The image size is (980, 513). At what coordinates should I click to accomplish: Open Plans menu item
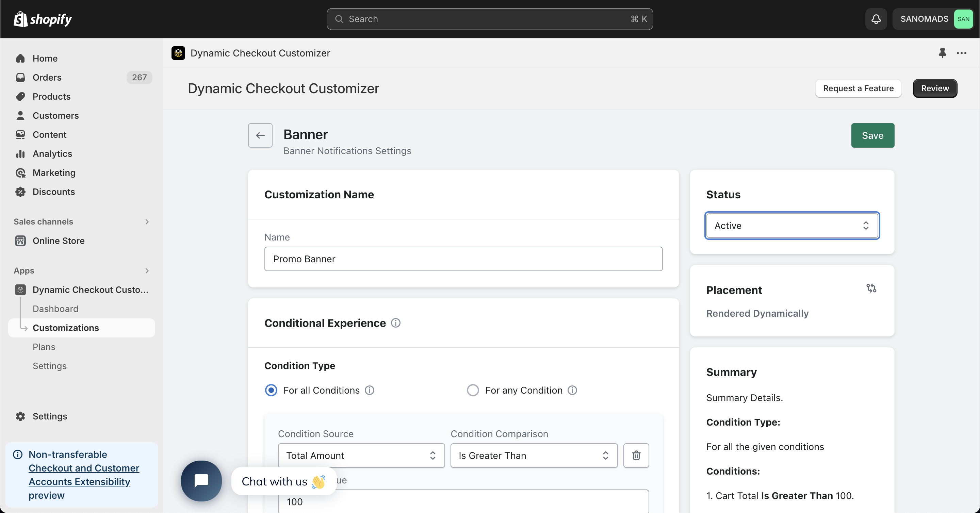point(44,347)
